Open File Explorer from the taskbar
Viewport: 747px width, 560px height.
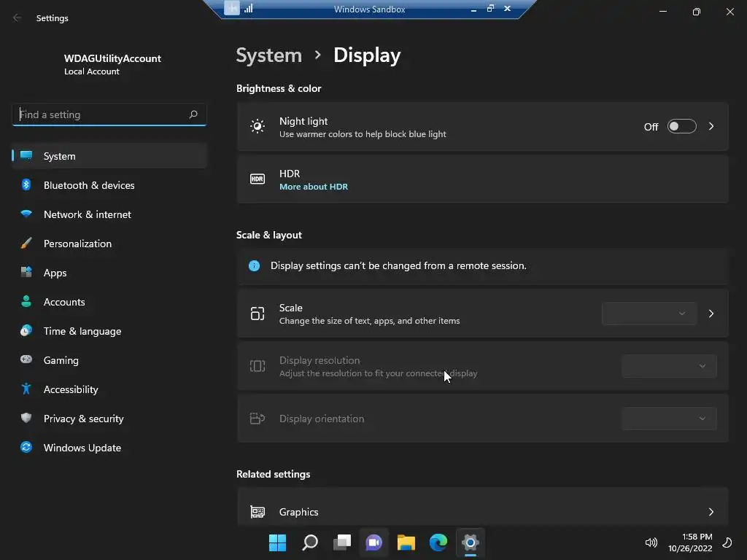(x=406, y=542)
